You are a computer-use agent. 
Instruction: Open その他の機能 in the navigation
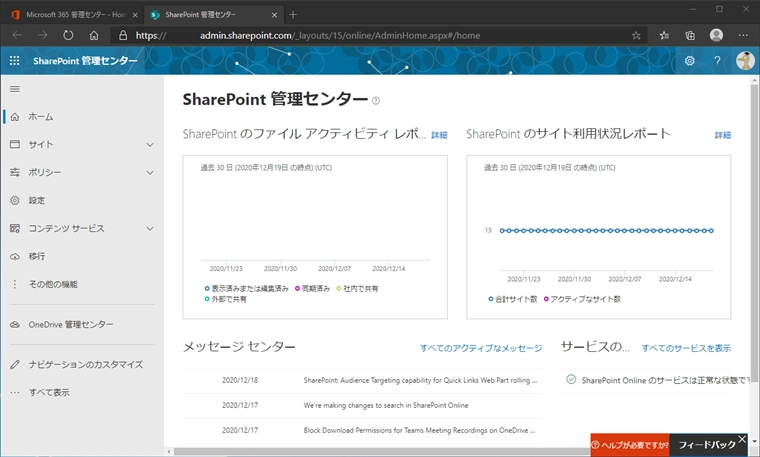coord(53,284)
